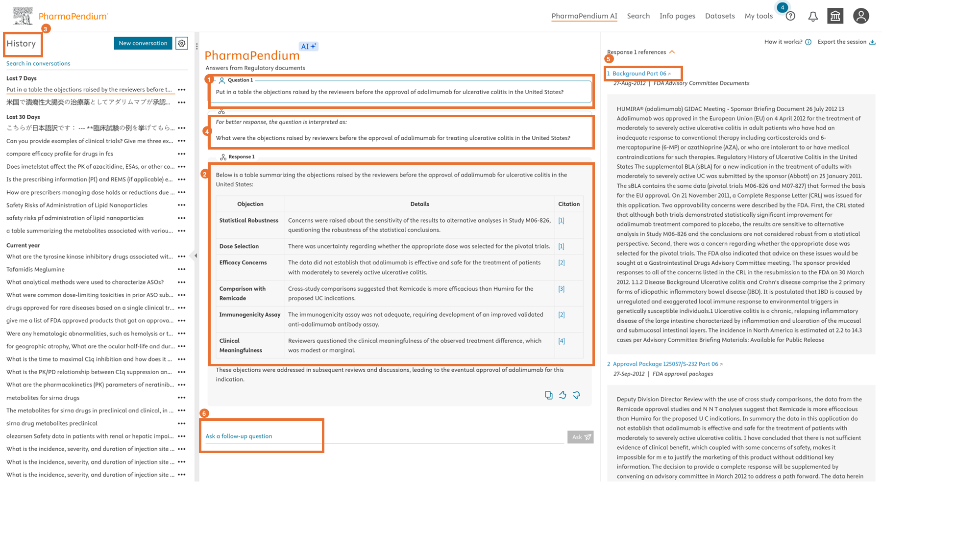
Task: Click citation [2] in Immunogenicity Assay row
Action: [x=562, y=315]
